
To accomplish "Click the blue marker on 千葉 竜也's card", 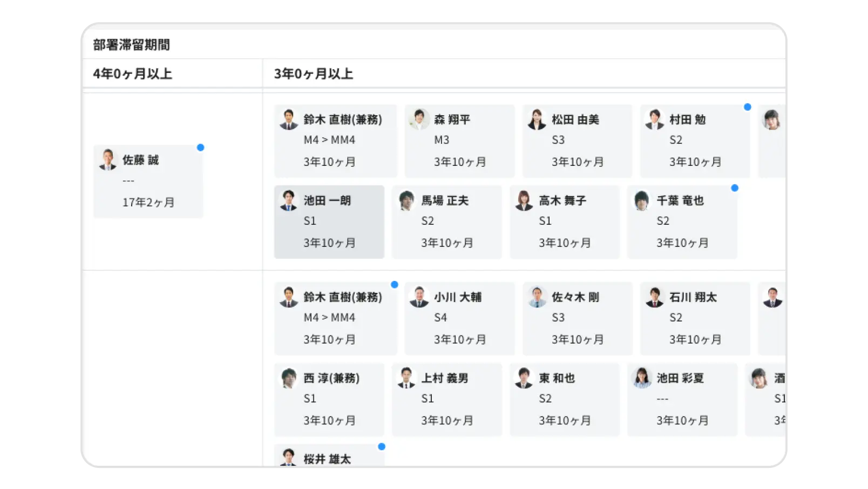I will (x=735, y=187).
